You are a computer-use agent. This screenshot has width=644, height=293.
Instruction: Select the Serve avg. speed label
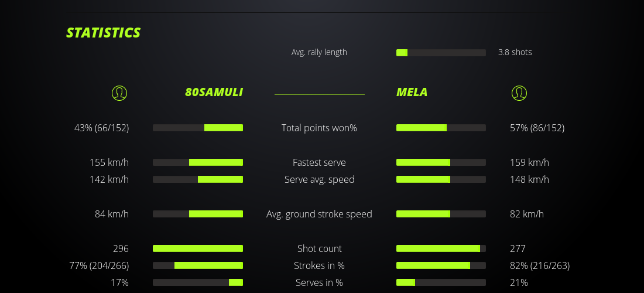click(319, 179)
